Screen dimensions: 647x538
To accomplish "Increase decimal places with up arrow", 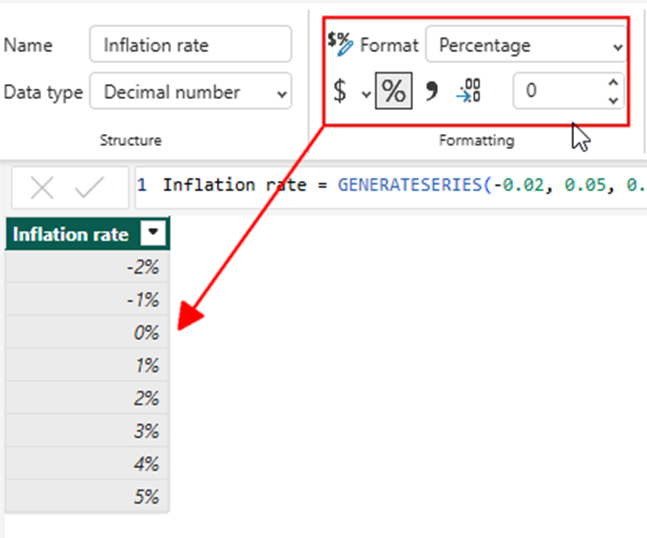I will [x=613, y=83].
